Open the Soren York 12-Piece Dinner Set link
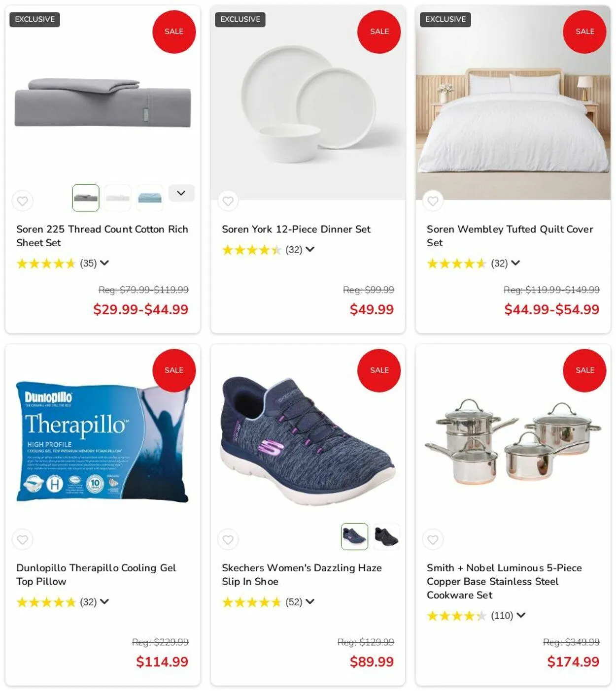Image resolution: width=616 pixels, height=691 pixels. pyautogui.click(x=296, y=229)
